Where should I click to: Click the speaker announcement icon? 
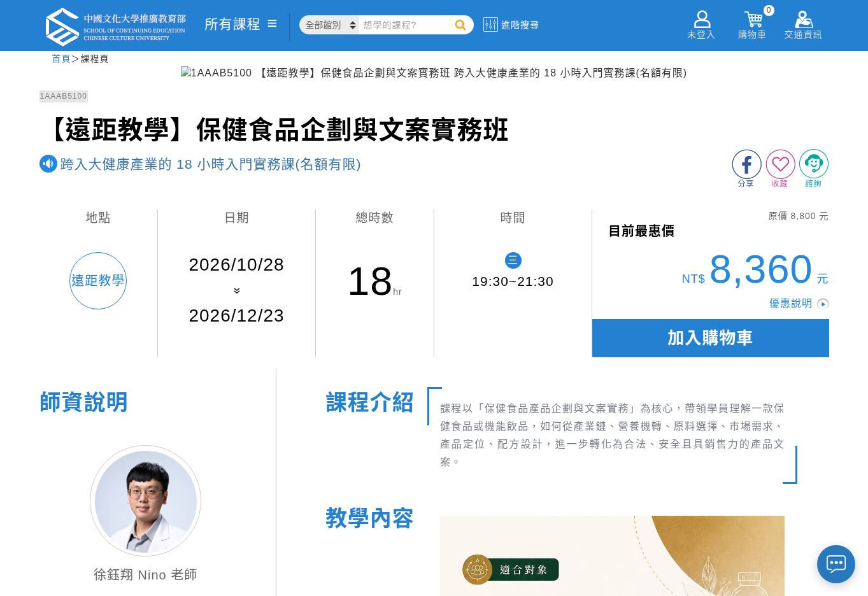click(x=48, y=164)
